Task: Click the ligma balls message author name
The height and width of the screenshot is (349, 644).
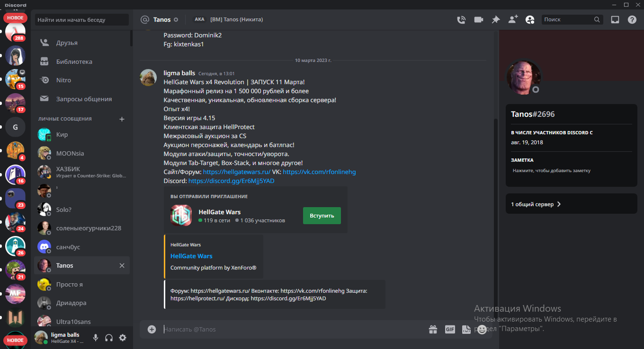Action: click(x=179, y=73)
